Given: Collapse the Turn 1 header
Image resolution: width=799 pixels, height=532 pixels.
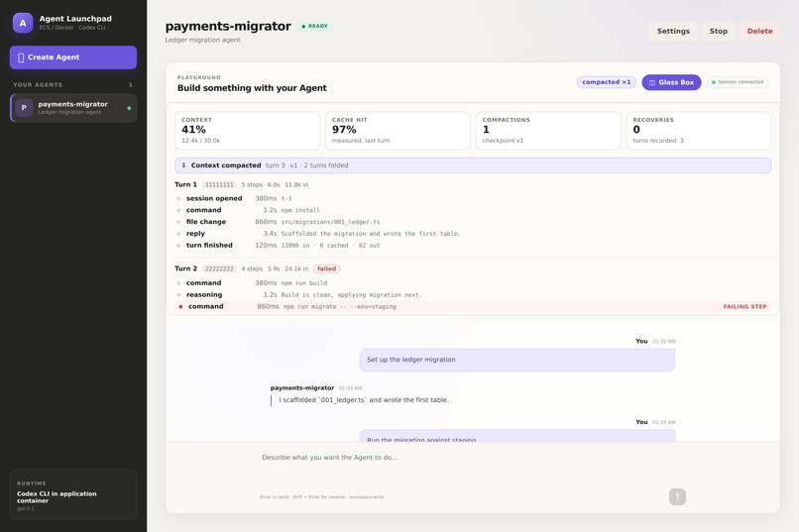Looking at the screenshot, I should click(x=242, y=185).
